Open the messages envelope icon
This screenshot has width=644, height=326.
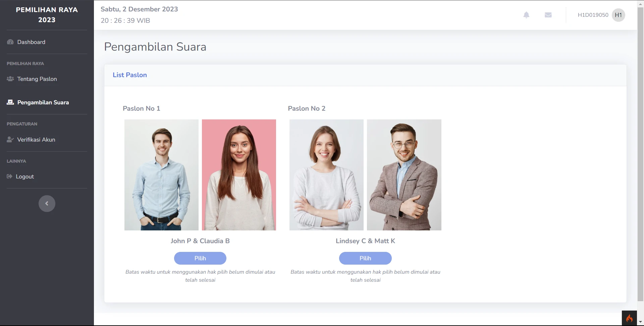[548, 15]
